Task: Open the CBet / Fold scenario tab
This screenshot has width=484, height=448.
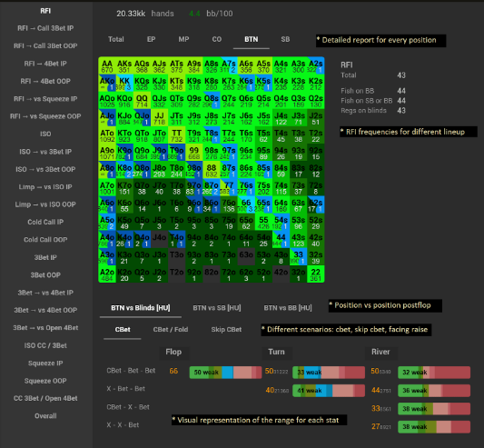Action: pyautogui.click(x=171, y=330)
